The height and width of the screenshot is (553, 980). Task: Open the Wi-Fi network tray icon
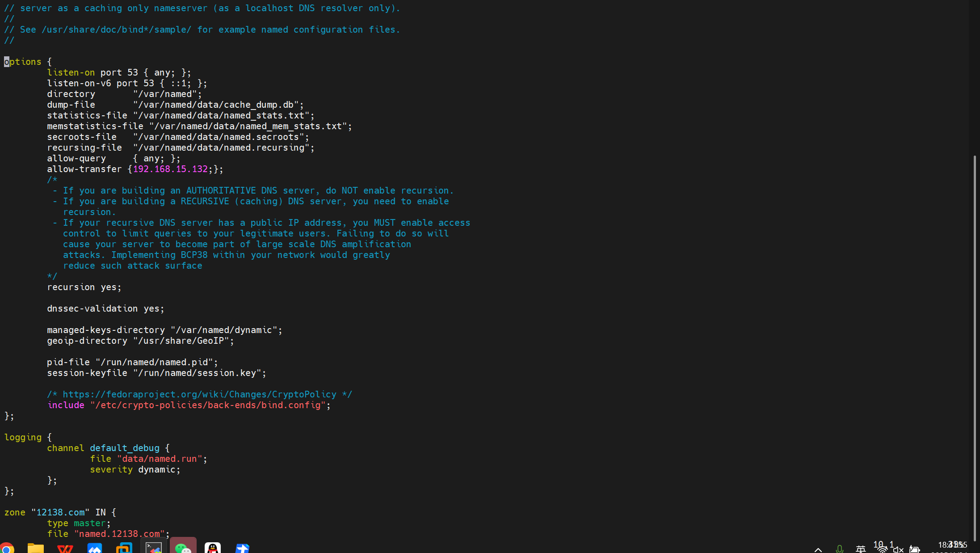click(x=882, y=549)
